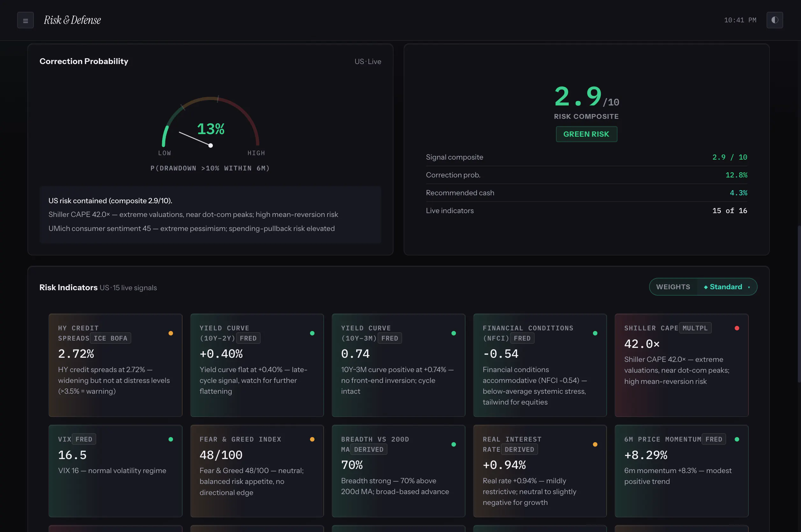Click green status dot on Financial Conditions card
The width and height of the screenshot is (801, 532).
point(595,333)
